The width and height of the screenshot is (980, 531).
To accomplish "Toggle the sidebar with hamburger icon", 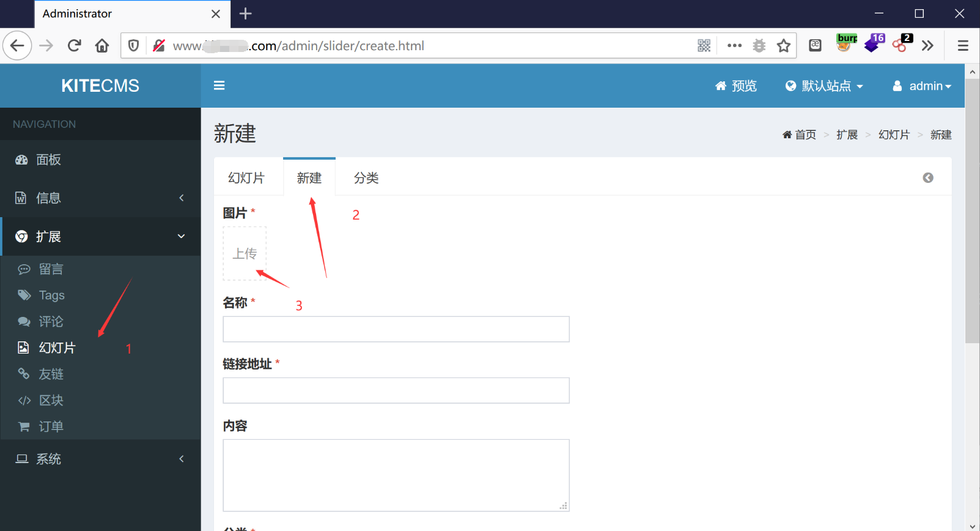I will pos(219,86).
